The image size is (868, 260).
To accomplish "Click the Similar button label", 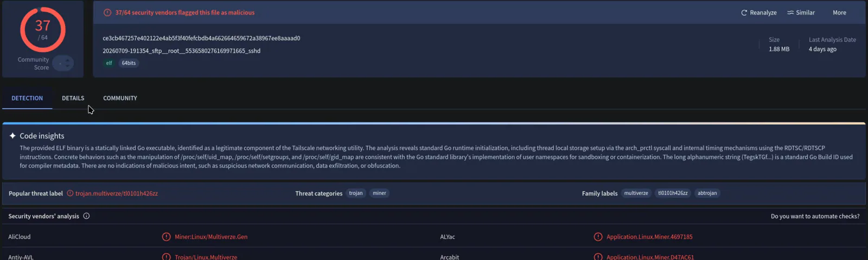I will click(805, 12).
